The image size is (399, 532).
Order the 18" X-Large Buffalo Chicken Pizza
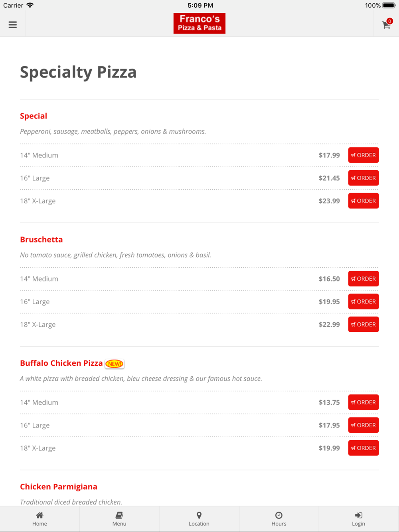tap(363, 448)
